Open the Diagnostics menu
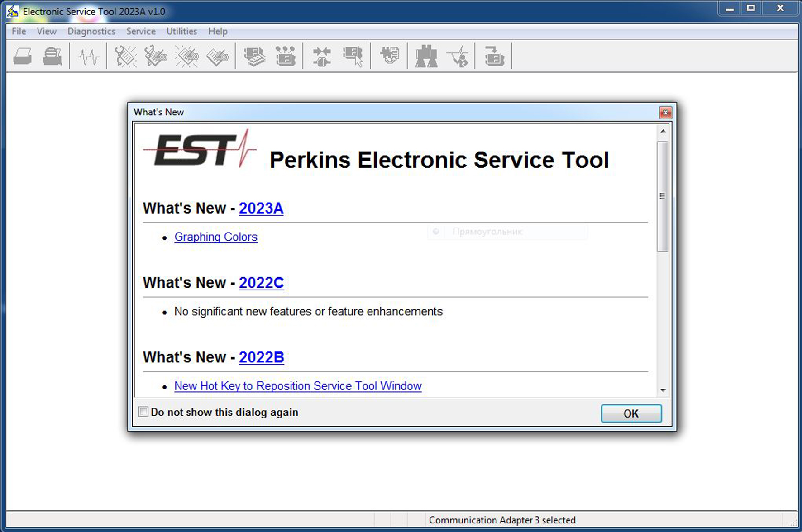This screenshot has width=802, height=532. point(91,31)
